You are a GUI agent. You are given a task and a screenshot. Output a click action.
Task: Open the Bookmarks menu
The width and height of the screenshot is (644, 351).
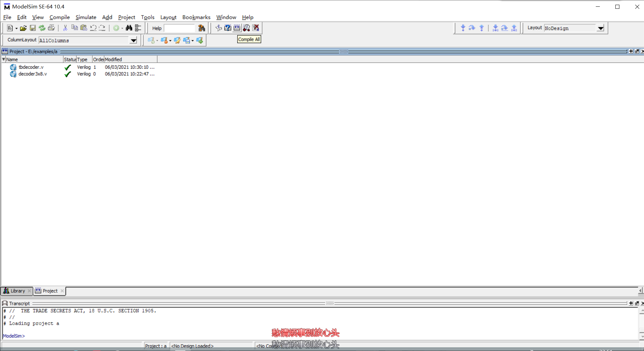tap(196, 17)
